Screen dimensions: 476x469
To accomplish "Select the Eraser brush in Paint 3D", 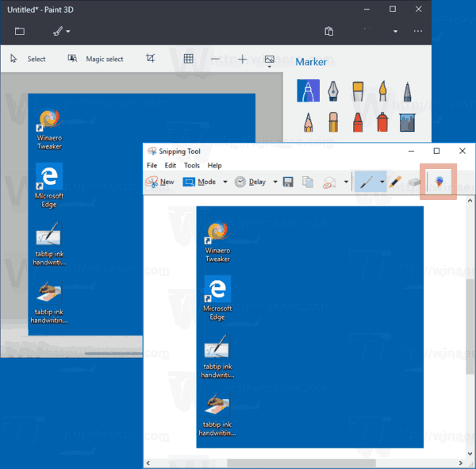I will click(x=333, y=122).
